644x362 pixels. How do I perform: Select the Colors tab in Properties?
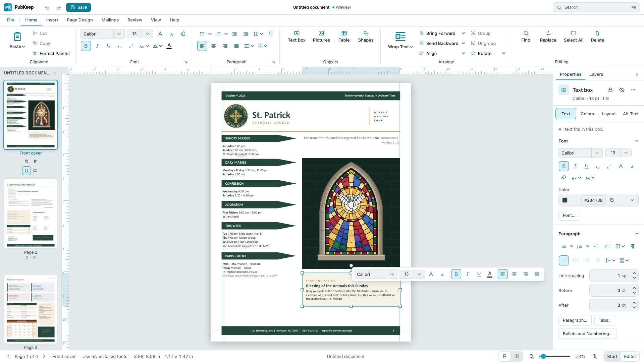click(587, 114)
